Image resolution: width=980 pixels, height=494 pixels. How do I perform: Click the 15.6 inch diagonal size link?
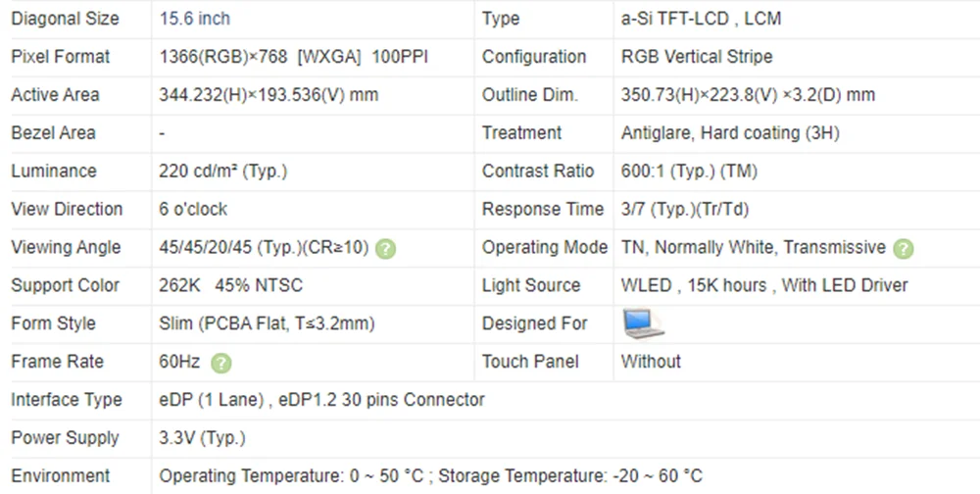[194, 19]
